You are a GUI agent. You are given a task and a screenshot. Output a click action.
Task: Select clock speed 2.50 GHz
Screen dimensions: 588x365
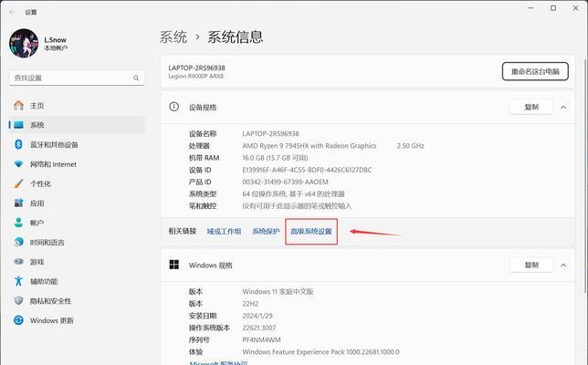click(x=410, y=145)
